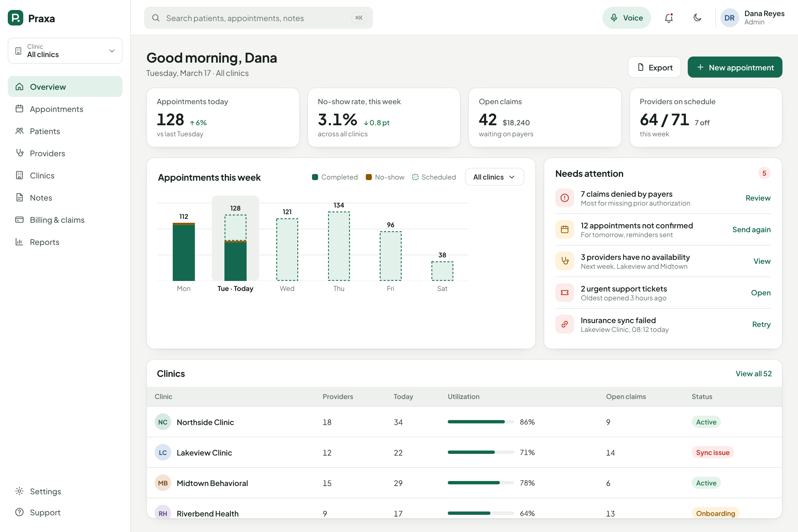Click the Support help icon in sidebar
Viewport: 798px width, 532px height.
click(x=19, y=512)
